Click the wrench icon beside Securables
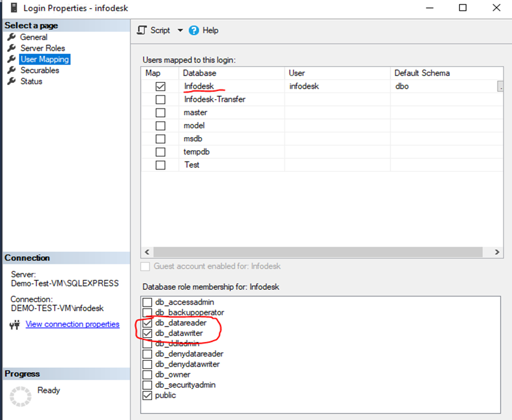Screen dimensions: 512x420 (x=11, y=70)
